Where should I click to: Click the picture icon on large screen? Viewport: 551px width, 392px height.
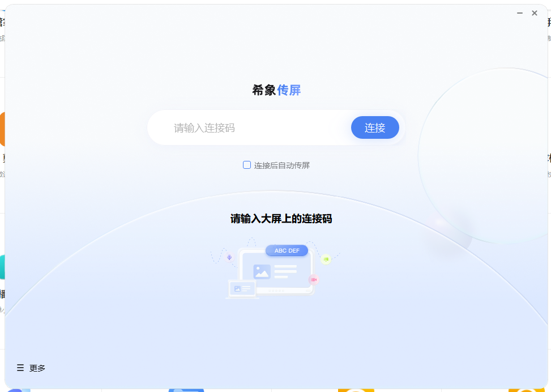(262, 271)
